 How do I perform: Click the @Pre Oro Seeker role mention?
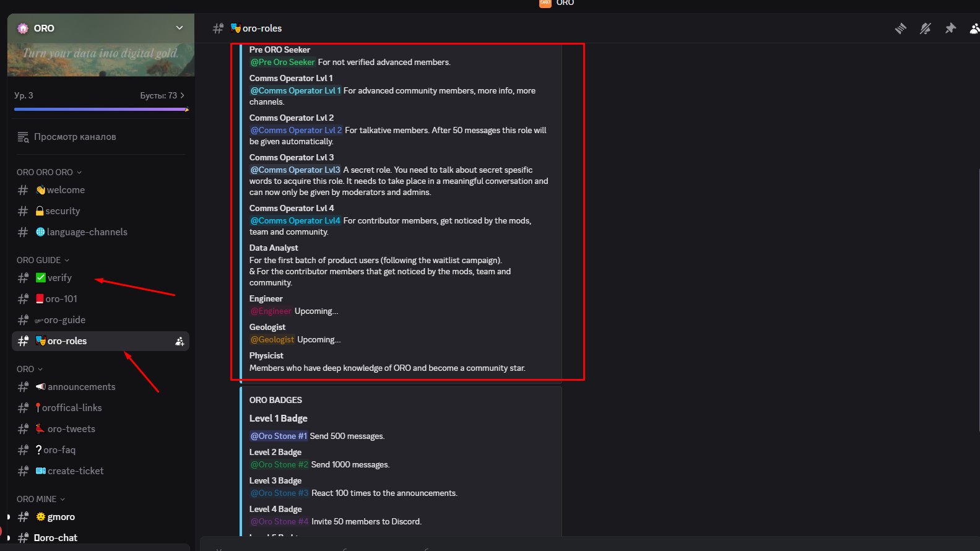pyautogui.click(x=282, y=62)
